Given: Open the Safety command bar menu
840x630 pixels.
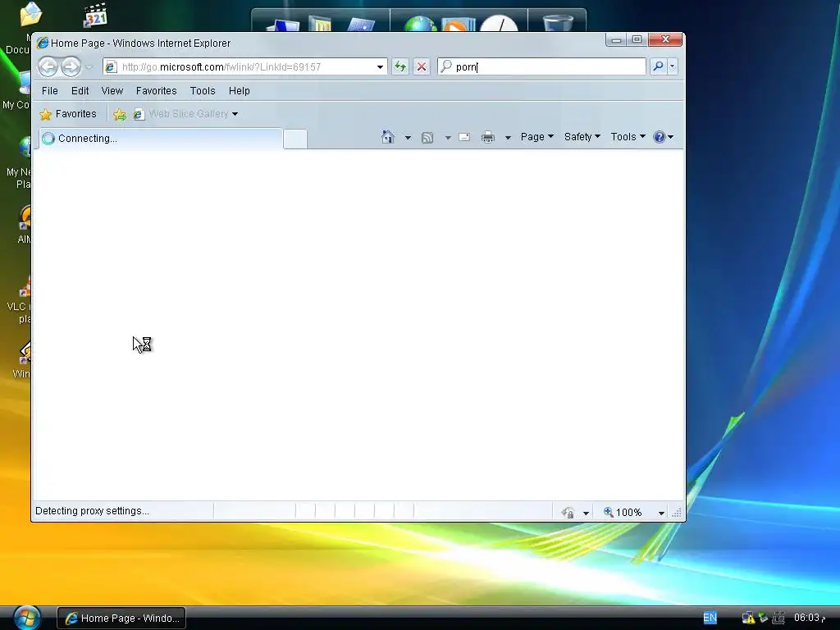Looking at the screenshot, I should [x=582, y=137].
